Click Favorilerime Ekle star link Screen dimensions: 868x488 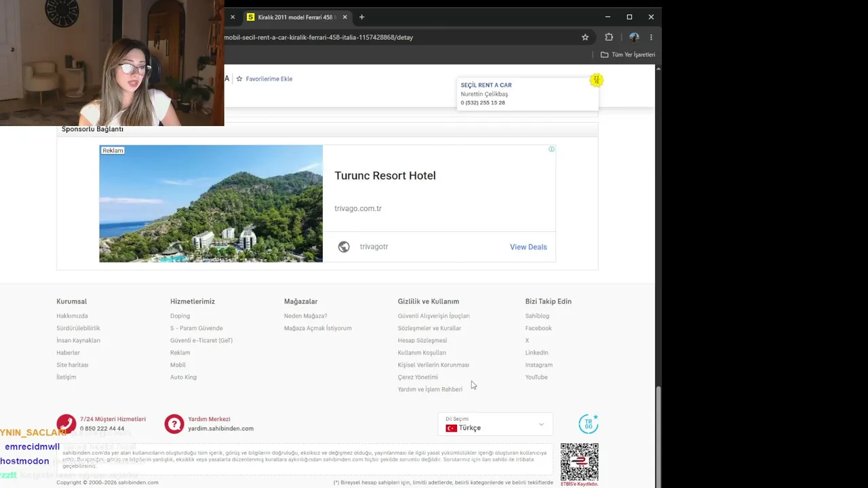click(264, 79)
